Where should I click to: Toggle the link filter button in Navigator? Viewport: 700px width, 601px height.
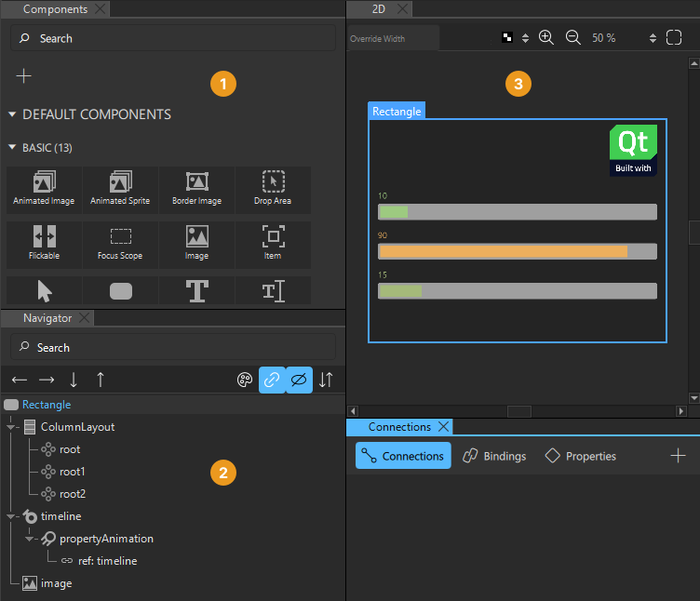pyautogui.click(x=272, y=380)
